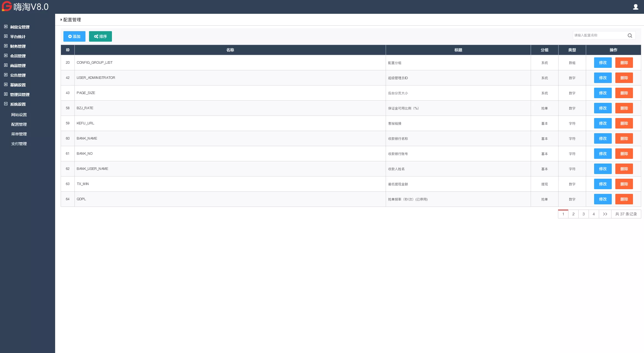Go to page 2 of records

[573, 214]
